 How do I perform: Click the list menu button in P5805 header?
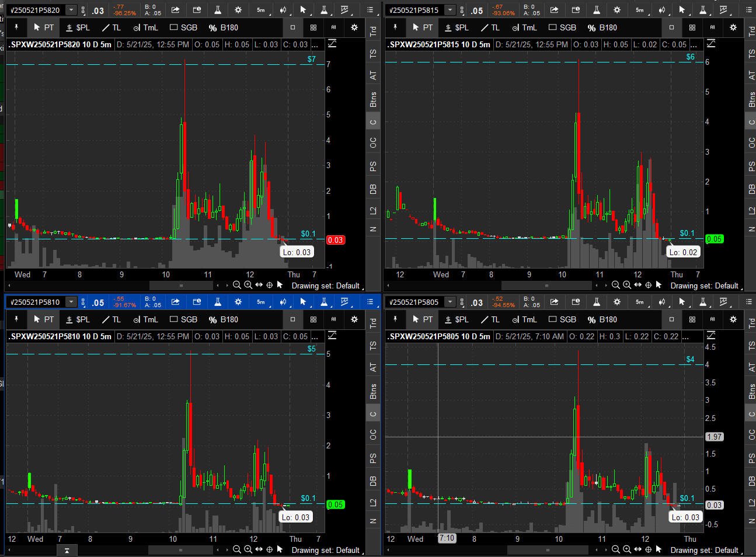749,302
